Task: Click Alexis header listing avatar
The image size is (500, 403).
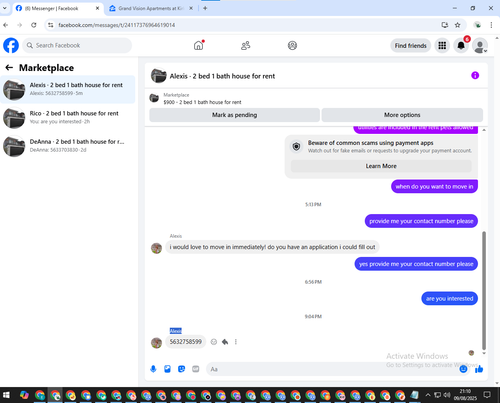Action: 159,75
